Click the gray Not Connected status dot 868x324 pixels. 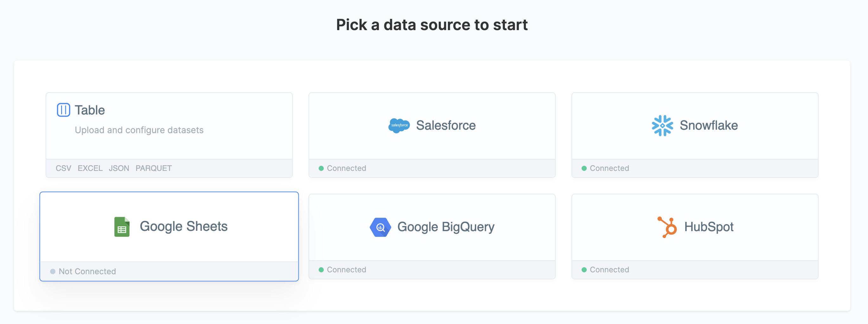pyautogui.click(x=53, y=271)
